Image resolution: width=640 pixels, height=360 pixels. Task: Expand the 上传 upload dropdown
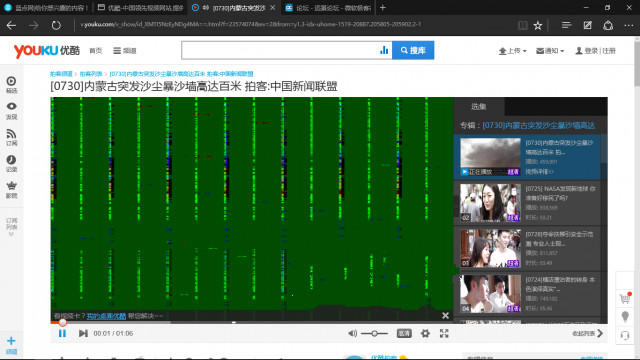click(x=512, y=51)
